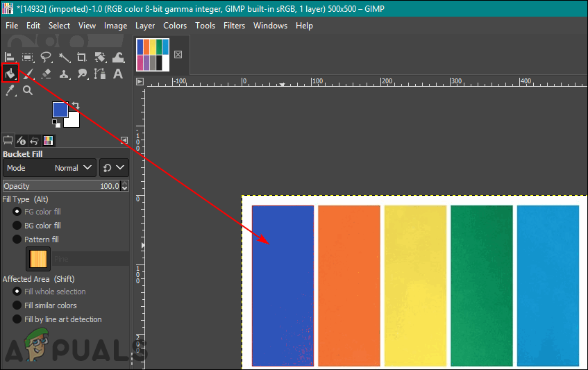Select the Unified Transform tool
Screen dimensions: 588x370
coord(100,58)
